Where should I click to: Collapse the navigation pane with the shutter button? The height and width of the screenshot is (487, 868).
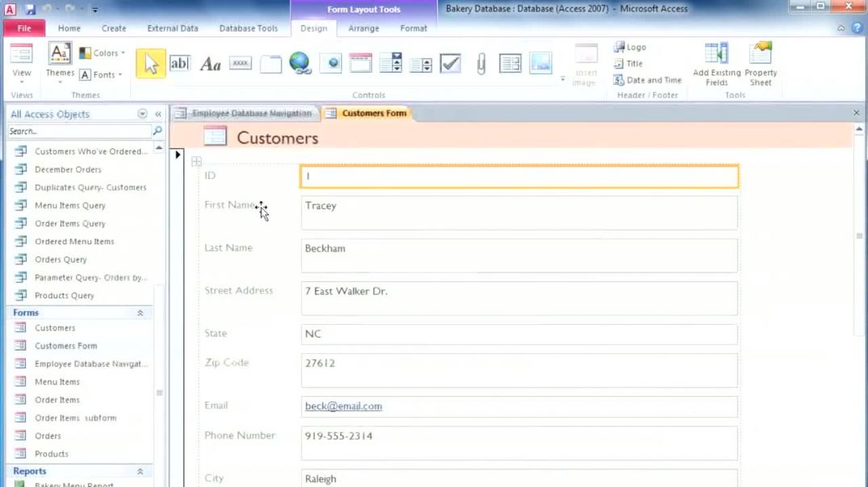[x=158, y=114]
